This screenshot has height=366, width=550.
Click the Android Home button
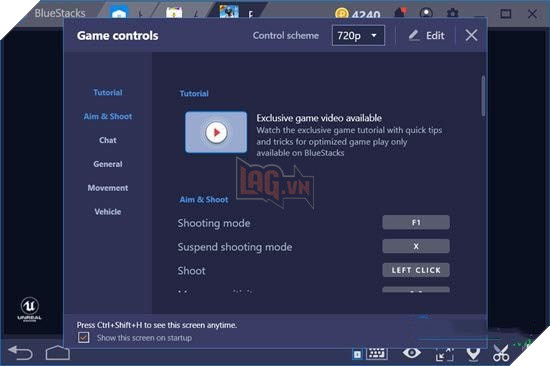coord(58,353)
